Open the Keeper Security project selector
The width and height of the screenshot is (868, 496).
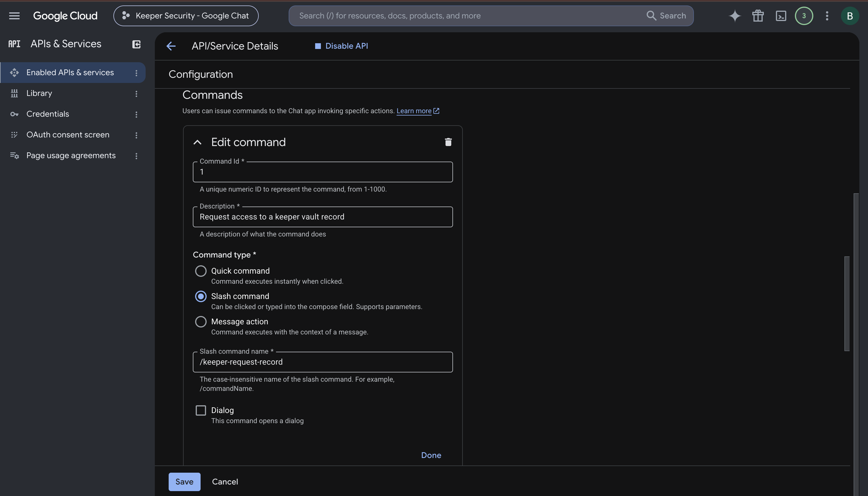tap(186, 16)
